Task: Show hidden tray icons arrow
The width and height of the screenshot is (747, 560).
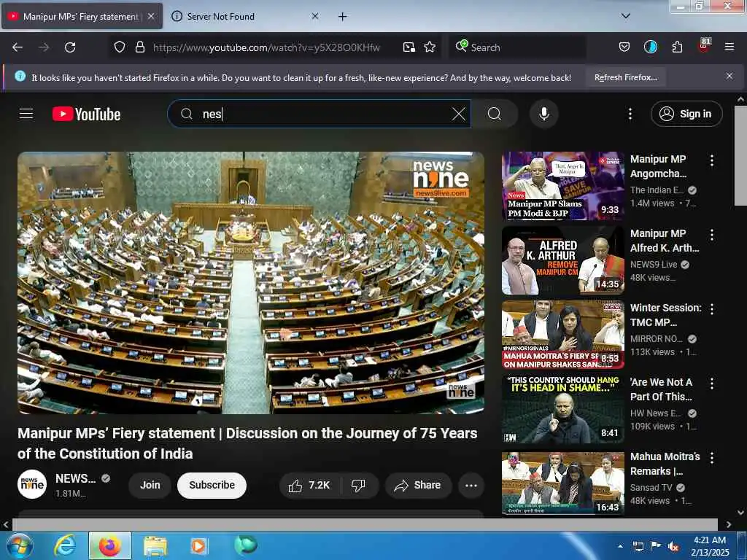Action: point(620,546)
